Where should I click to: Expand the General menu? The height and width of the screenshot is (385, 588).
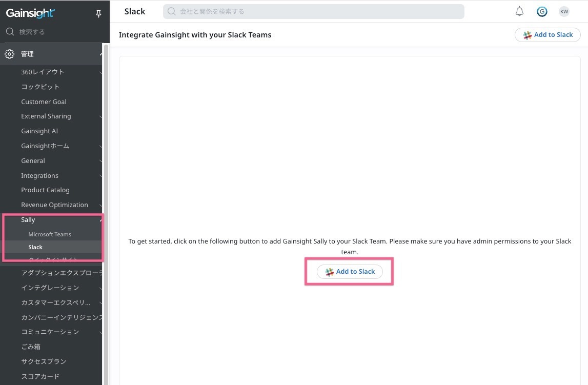(x=100, y=161)
